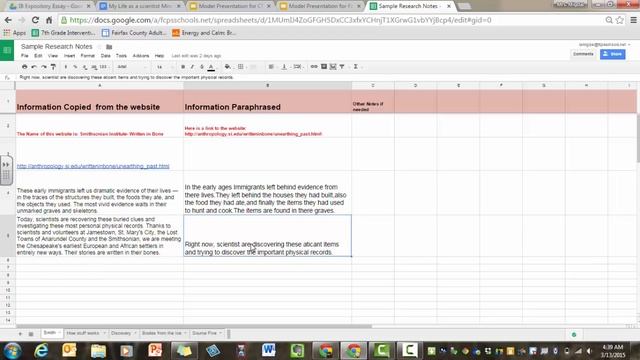Switch to the Bodies from the Ice sheet tab
640x360 pixels.
pos(162,333)
